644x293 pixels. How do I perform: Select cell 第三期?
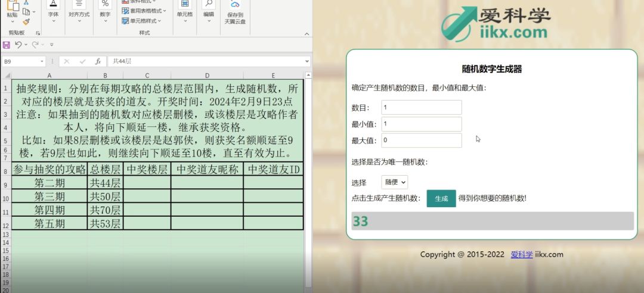(49, 196)
